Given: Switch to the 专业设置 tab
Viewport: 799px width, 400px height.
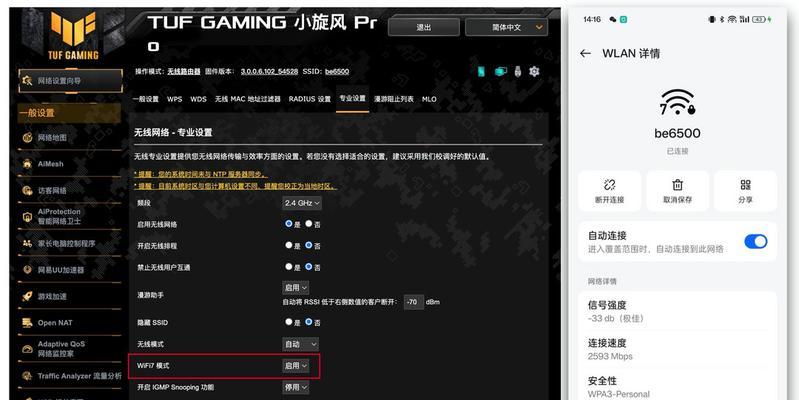Looking at the screenshot, I should (x=353, y=98).
